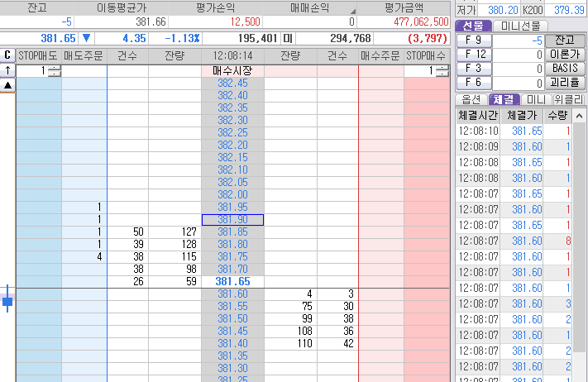Viewport: 588px width, 382px height.
Task: Click the 잔고 button in the right panel
Action: [565, 41]
